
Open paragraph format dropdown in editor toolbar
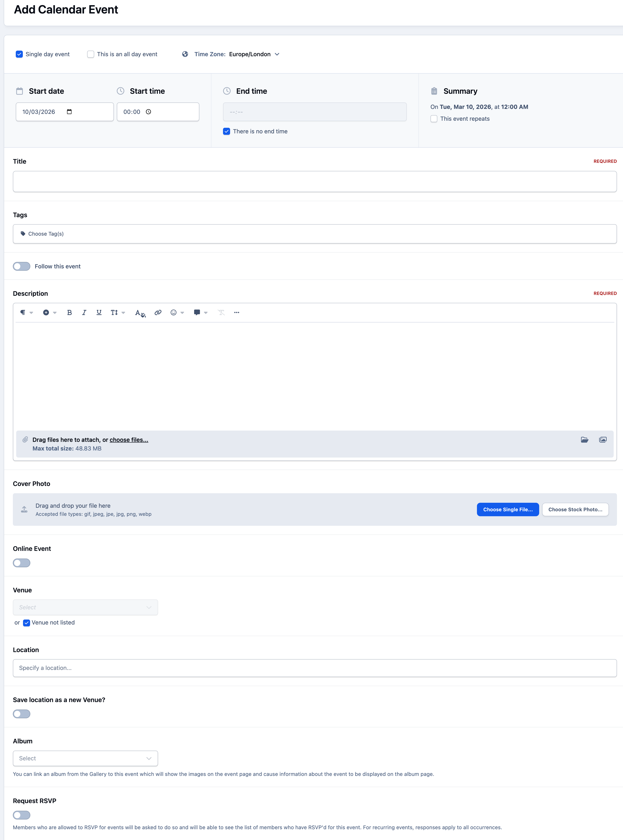(x=26, y=313)
